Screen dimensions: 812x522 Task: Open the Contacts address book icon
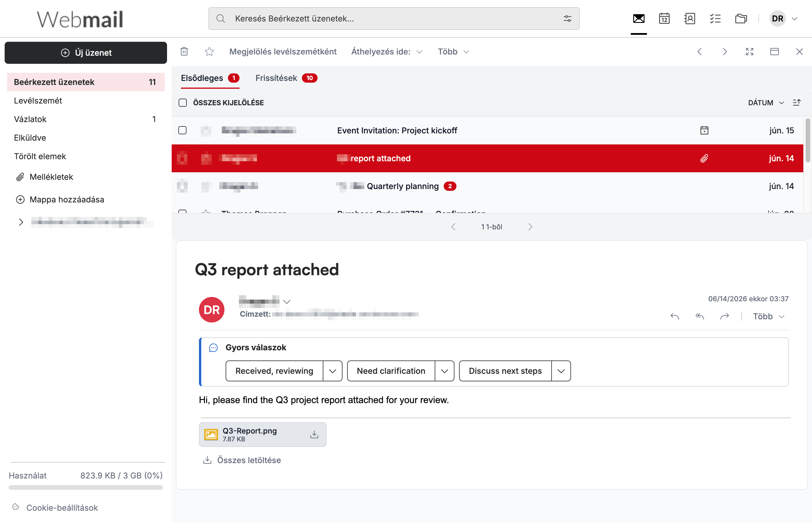(690, 19)
